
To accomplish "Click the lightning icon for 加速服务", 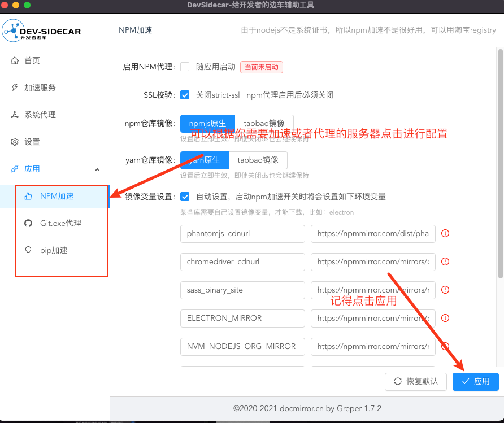I will (14, 88).
